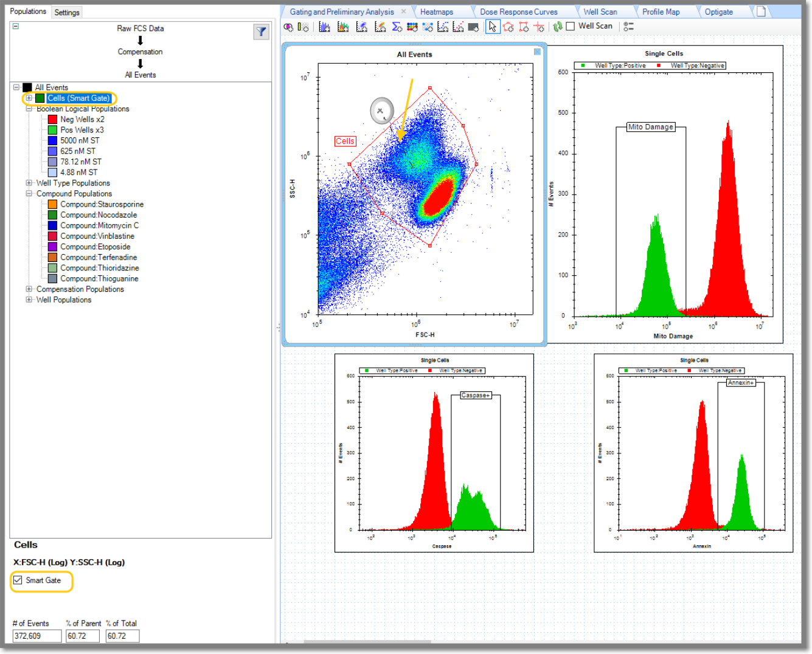This screenshot has width=812, height=654.
Task: Click the % of Total value field
Action: click(122, 636)
